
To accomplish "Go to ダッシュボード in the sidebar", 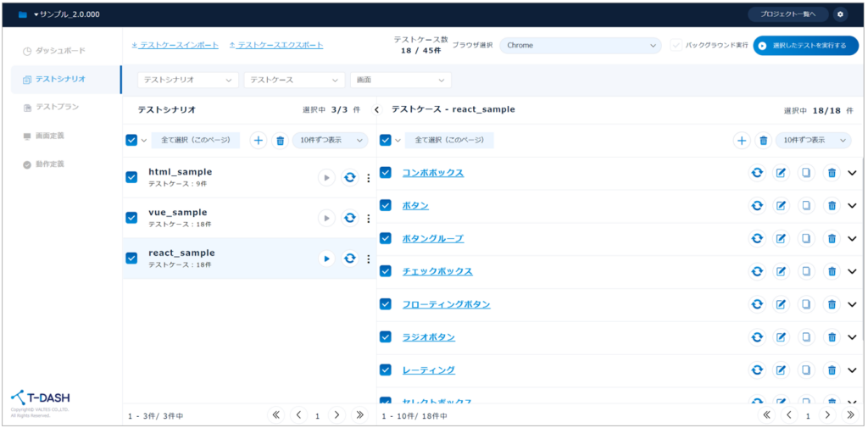I will tap(59, 52).
